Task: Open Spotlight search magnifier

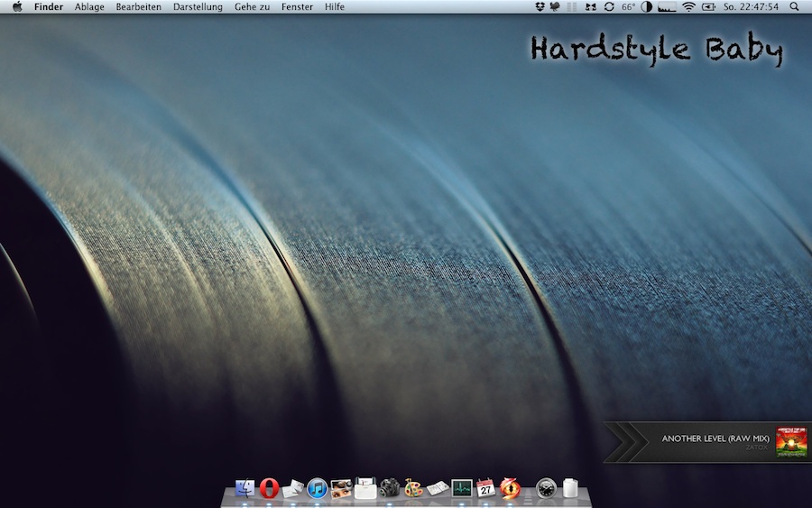Action: (x=794, y=6)
